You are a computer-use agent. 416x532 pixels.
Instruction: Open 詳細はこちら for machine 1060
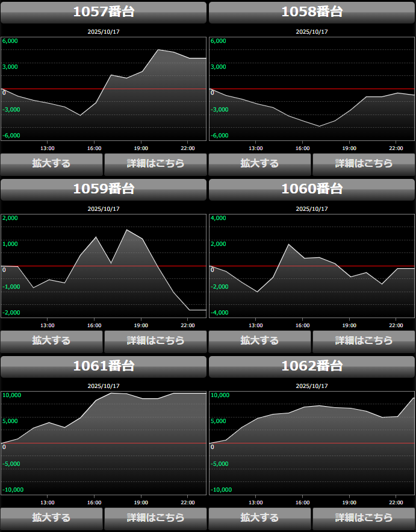pyautogui.click(x=364, y=340)
